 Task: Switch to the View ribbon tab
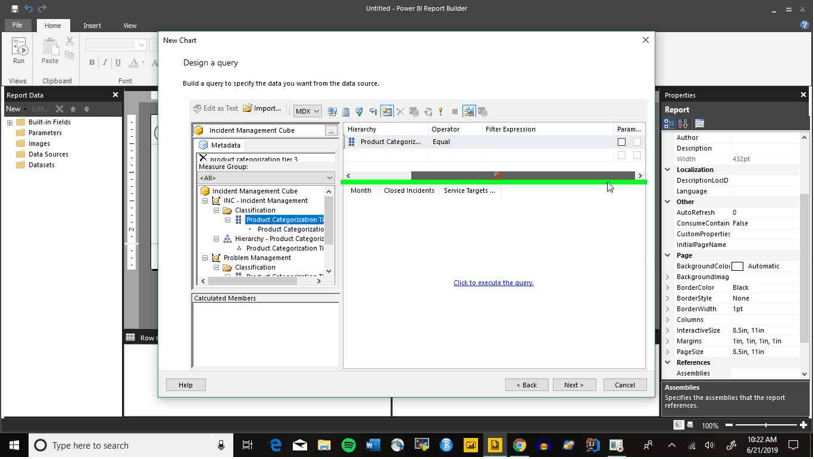(130, 25)
